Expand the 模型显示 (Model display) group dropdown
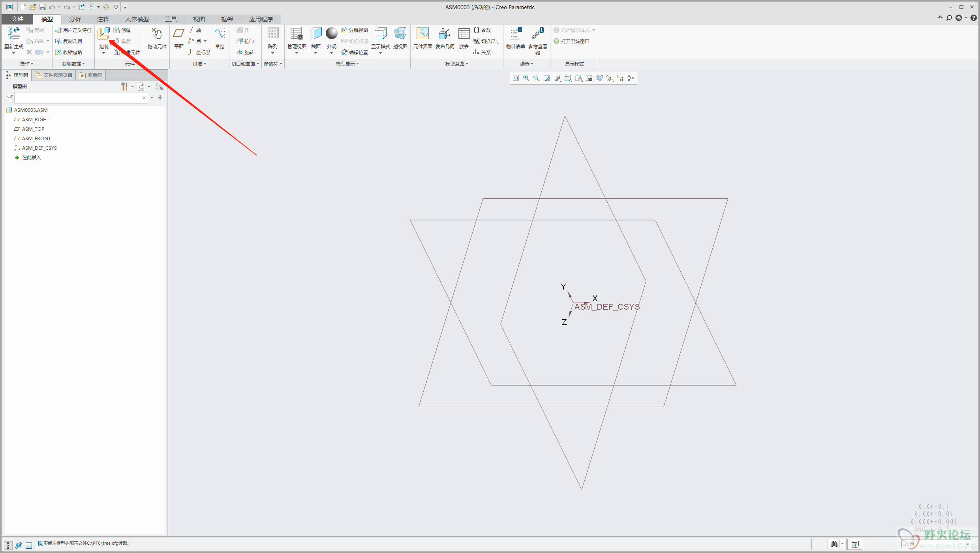The height and width of the screenshot is (553, 980). [347, 64]
